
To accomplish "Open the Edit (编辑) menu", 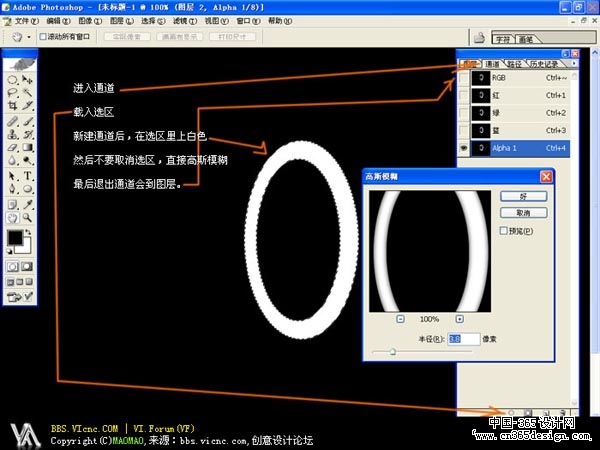I will 59,21.
